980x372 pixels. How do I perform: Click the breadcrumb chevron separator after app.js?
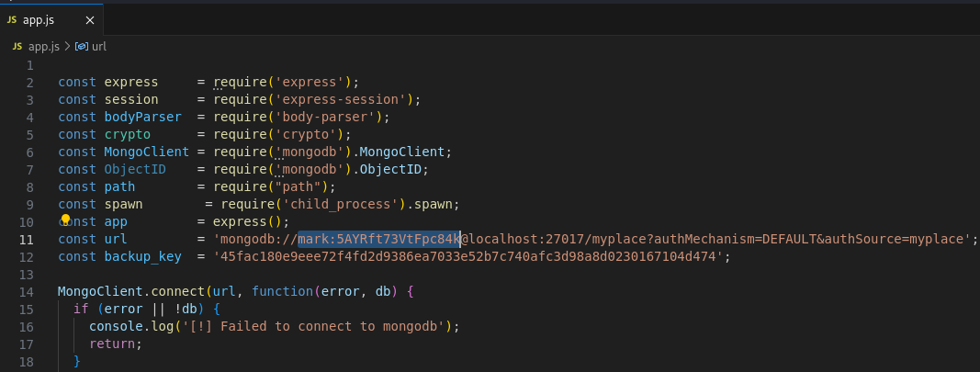(67, 45)
